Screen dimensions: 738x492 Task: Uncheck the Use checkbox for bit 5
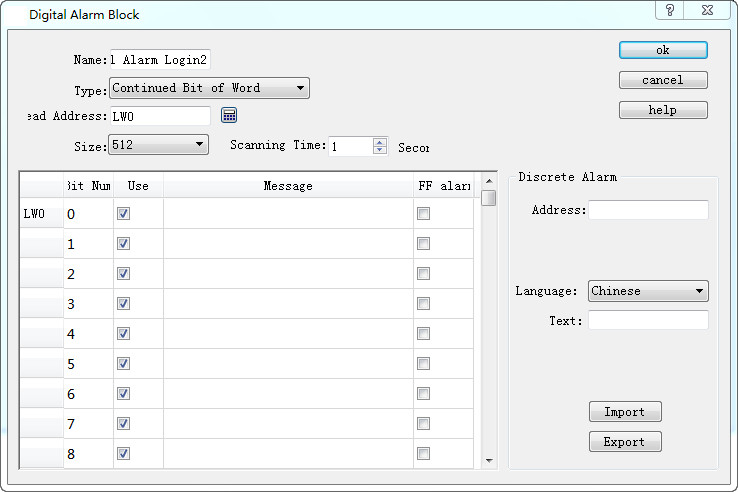pos(123,363)
